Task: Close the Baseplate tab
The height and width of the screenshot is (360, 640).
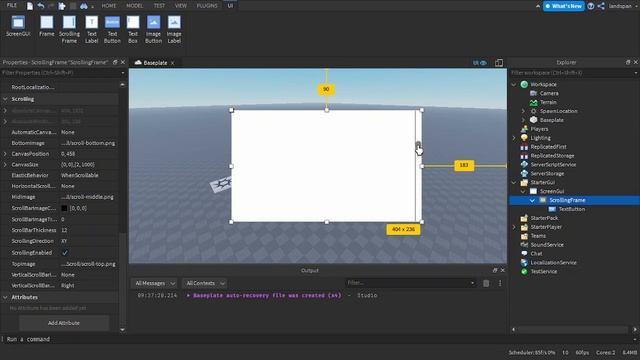Action: tap(173, 63)
